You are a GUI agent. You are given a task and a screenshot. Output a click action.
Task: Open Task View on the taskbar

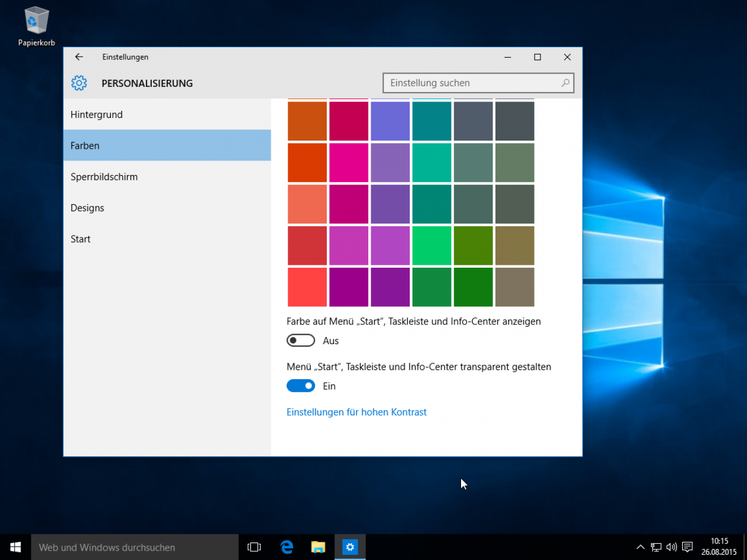tap(254, 547)
